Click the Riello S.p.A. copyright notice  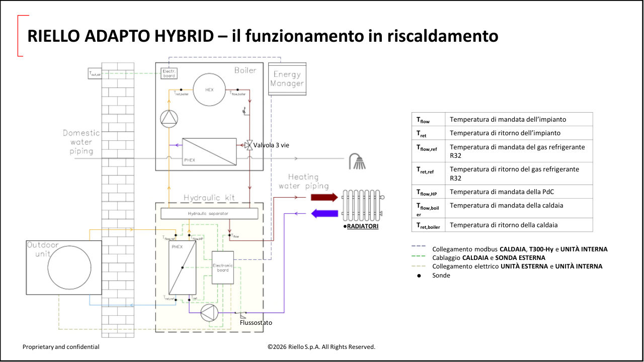pos(321,347)
